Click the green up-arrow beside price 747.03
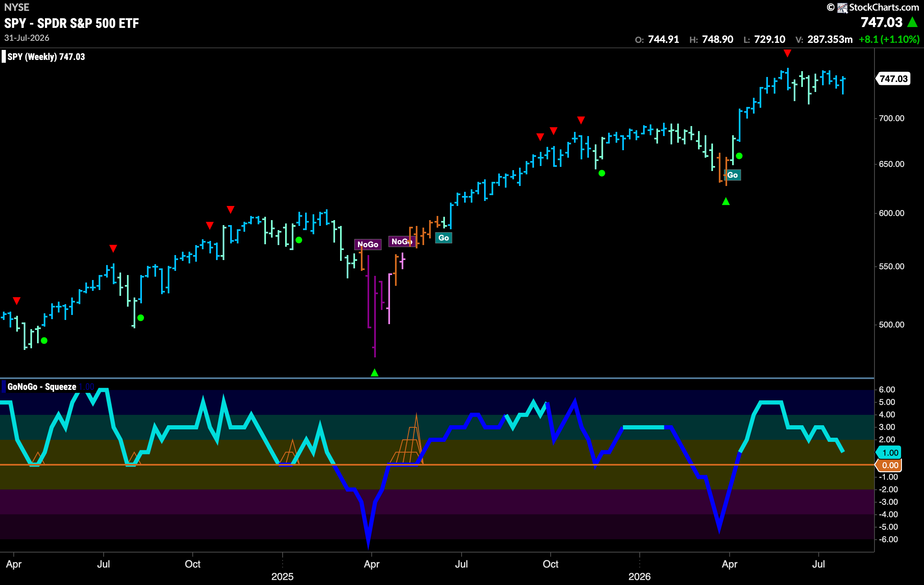924x585 pixels. point(912,22)
